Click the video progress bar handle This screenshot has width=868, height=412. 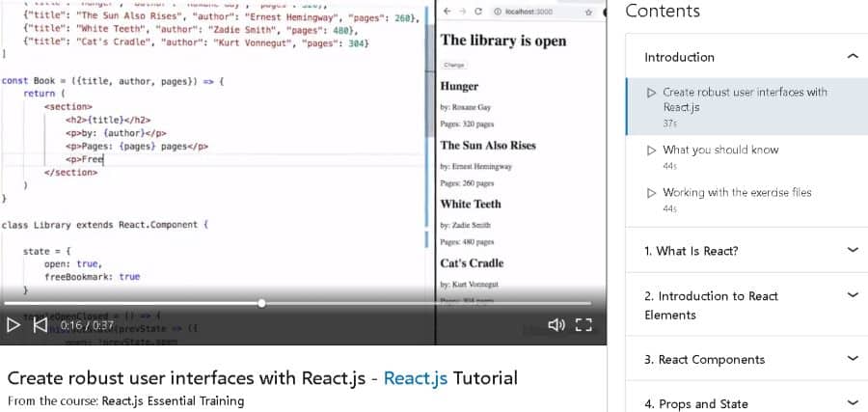pos(261,304)
